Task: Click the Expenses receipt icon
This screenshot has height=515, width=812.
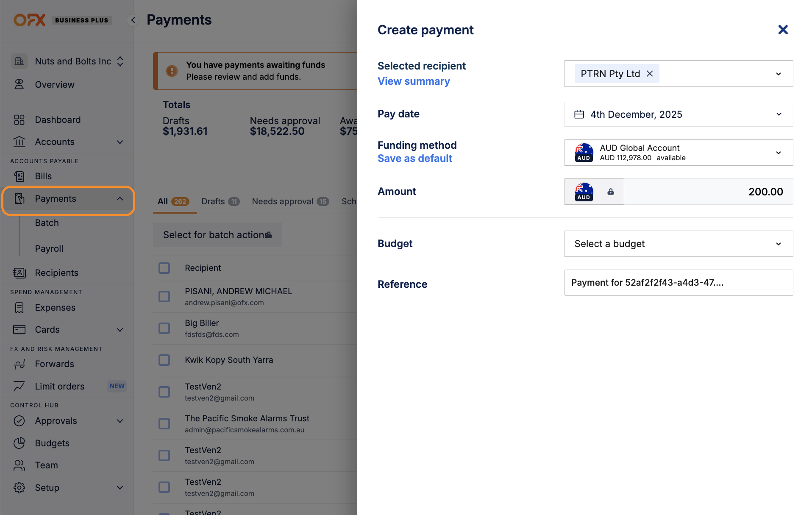Action: pos(19,308)
